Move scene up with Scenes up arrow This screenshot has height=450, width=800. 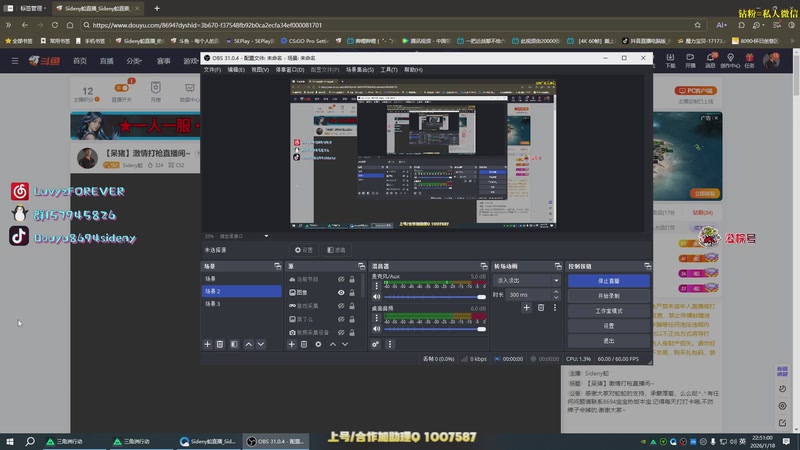coord(248,344)
